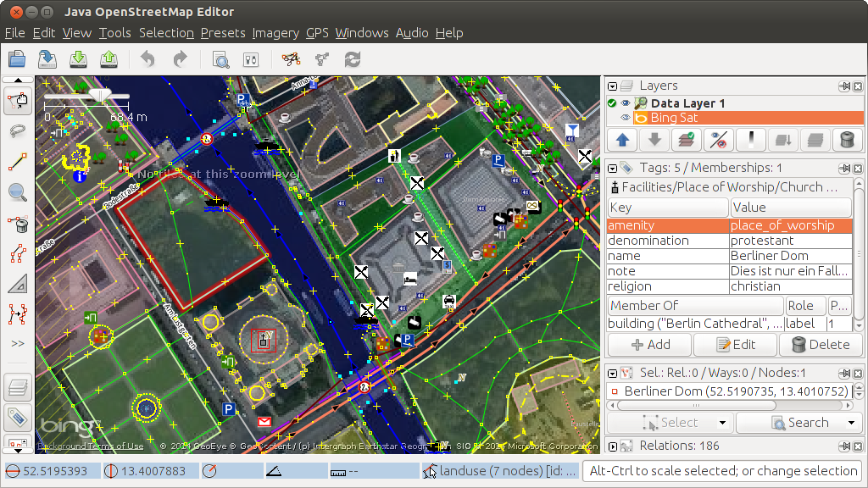Click the map zoom slider handle
This screenshot has width=868, height=488.
(x=101, y=97)
